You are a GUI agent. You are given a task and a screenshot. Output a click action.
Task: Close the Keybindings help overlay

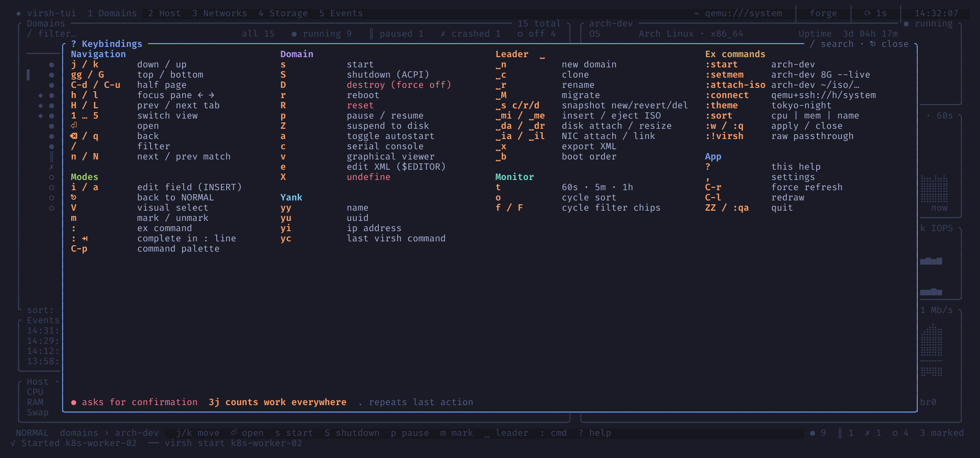tap(889, 44)
